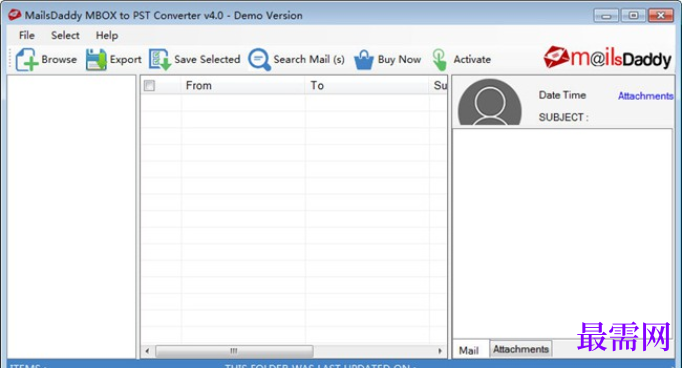Click the partially shown Subject column header

pos(439,85)
